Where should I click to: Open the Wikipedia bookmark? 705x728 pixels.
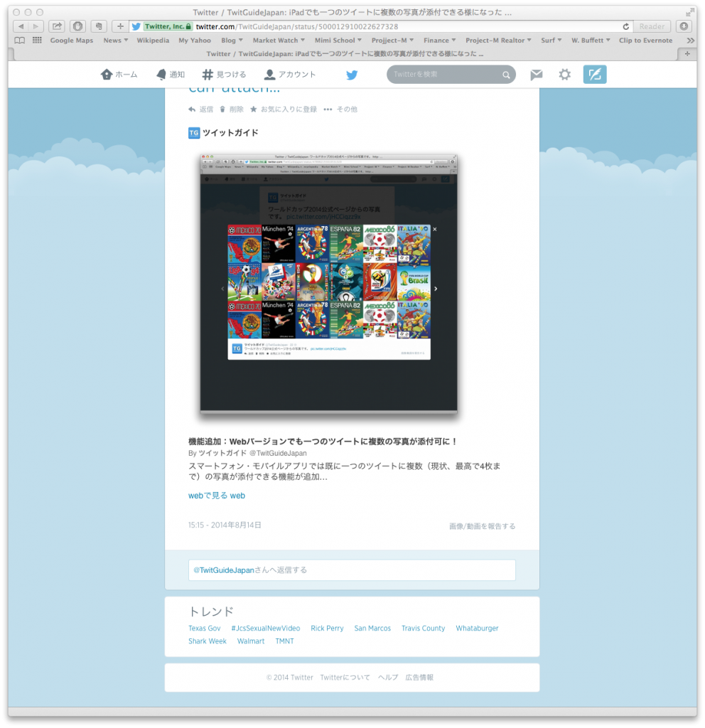coord(153,41)
